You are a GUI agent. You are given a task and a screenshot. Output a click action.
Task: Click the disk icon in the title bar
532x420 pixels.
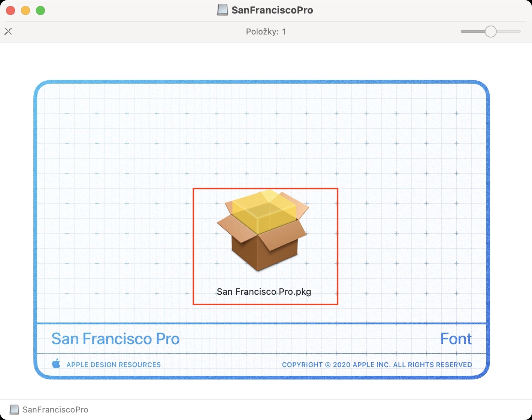pyautogui.click(x=223, y=10)
